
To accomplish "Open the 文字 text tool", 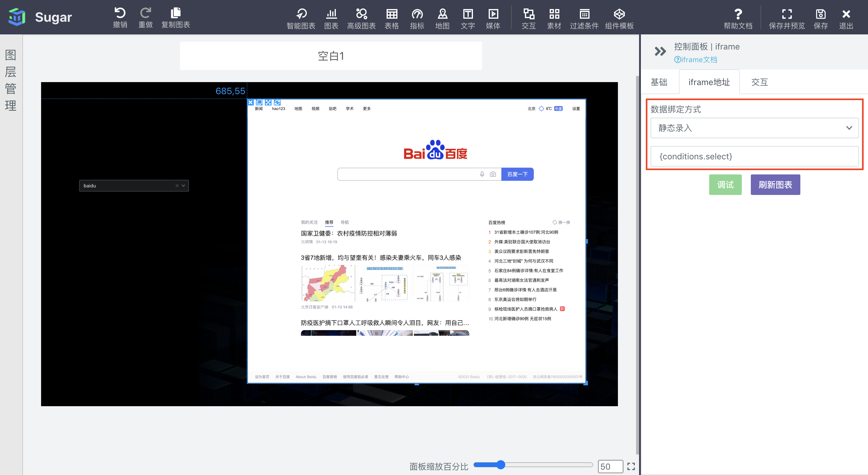I will (x=468, y=18).
